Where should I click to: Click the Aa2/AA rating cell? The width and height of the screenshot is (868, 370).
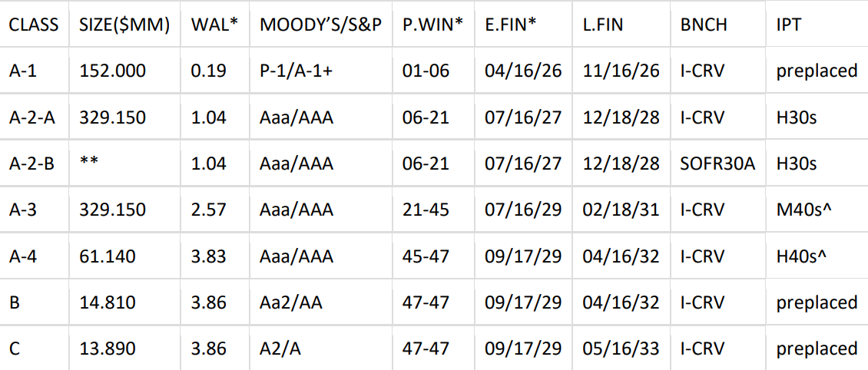coord(291,302)
